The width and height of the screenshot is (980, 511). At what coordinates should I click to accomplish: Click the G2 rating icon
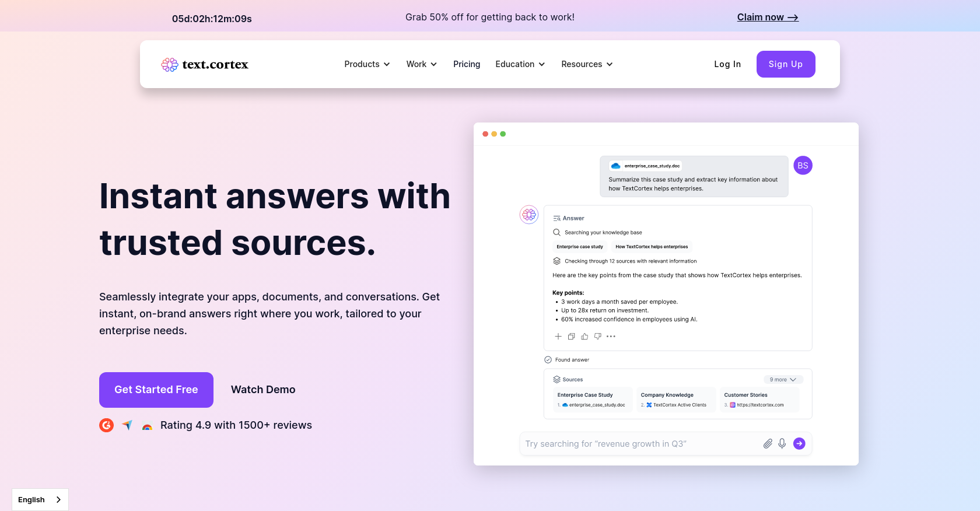coord(106,425)
